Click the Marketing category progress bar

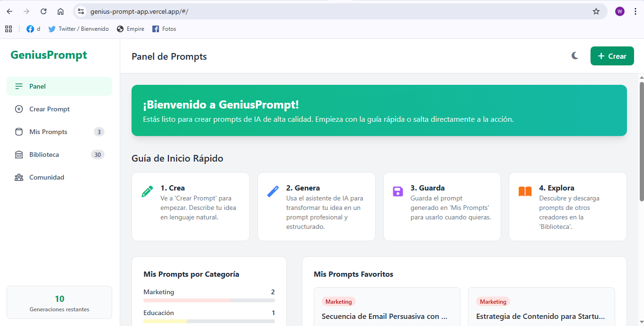tap(209, 300)
